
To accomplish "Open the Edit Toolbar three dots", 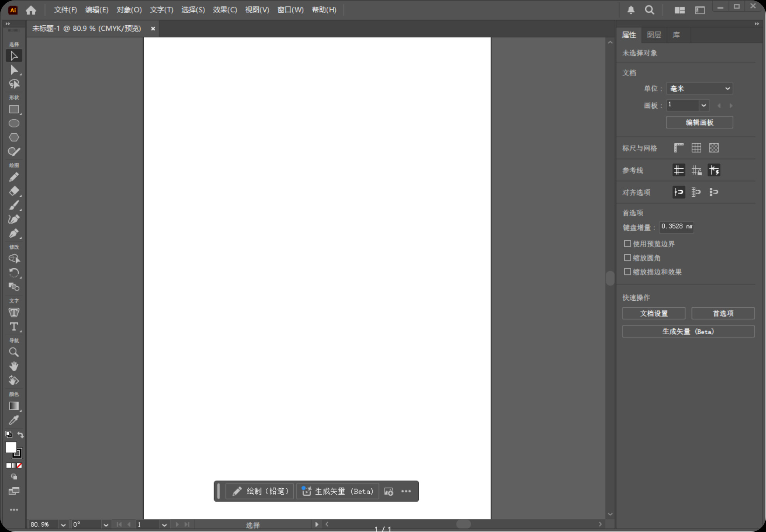I will 14,510.
